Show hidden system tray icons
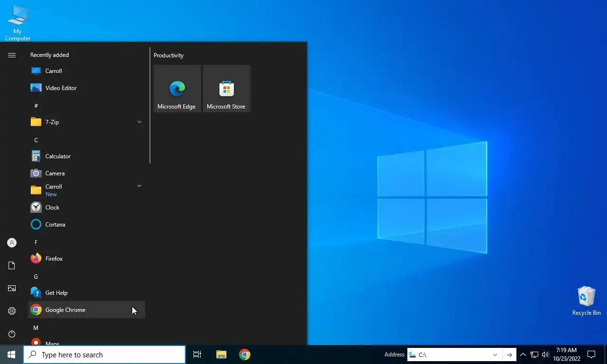Viewport: 607px width, 364px height. (x=523, y=355)
